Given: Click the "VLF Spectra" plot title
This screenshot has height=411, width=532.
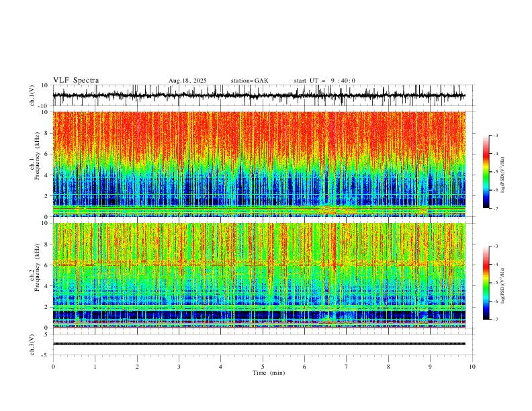Looking at the screenshot, I should pos(76,81).
